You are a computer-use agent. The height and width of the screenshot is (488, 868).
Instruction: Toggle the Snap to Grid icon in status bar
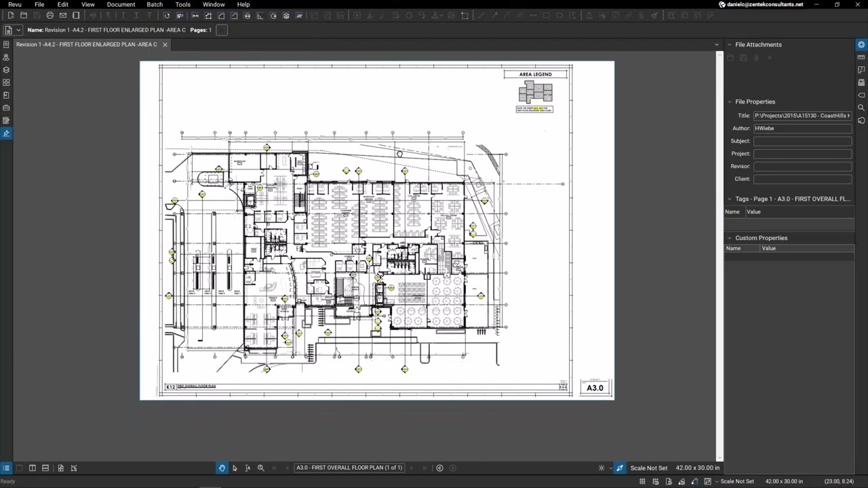click(x=655, y=481)
